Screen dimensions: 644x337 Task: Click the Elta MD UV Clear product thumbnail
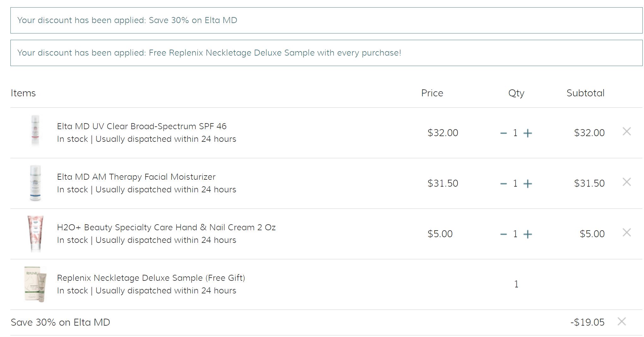click(35, 131)
